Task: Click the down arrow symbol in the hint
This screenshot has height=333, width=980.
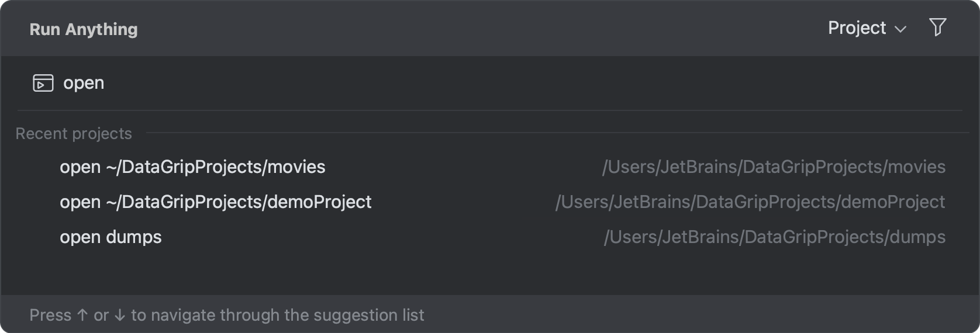Action: click(x=120, y=315)
